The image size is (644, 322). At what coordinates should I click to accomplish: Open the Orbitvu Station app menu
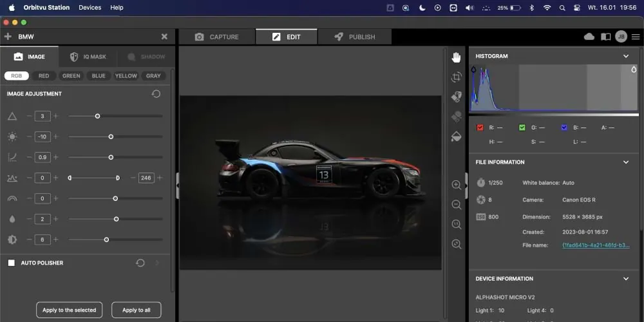[46, 7]
